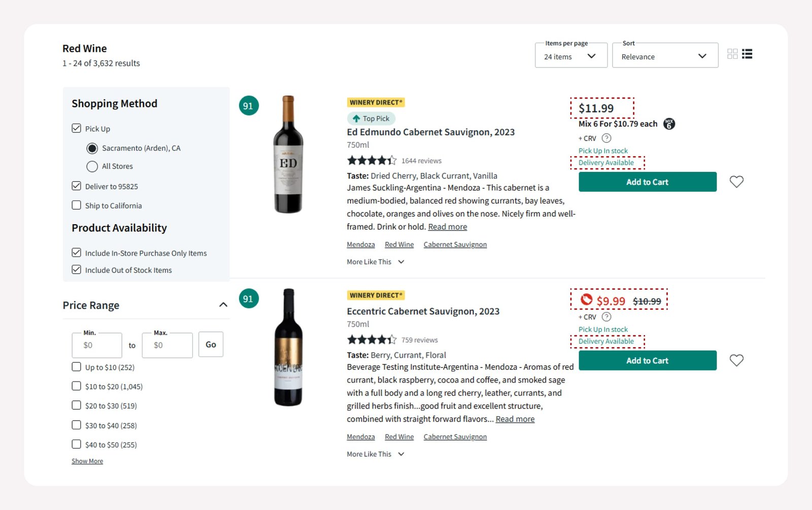Click the Mix 6 badge icon
This screenshot has width=812, height=510.
[669, 123]
